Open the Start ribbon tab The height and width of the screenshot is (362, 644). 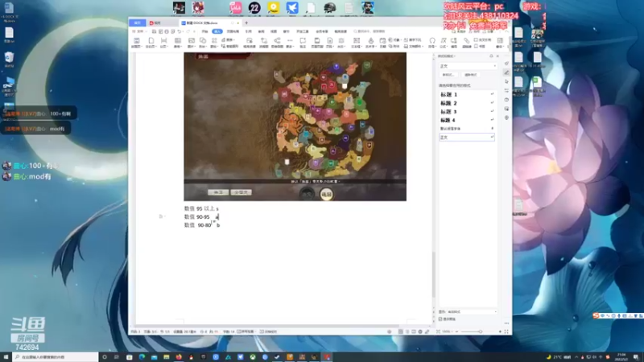click(204, 31)
